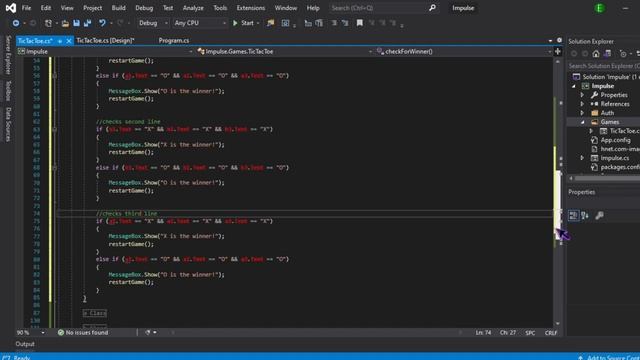Image resolution: width=640 pixels, height=360 pixels.
Task: Click the toolbar icon right of Find in Files
Action: coord(285,23)
